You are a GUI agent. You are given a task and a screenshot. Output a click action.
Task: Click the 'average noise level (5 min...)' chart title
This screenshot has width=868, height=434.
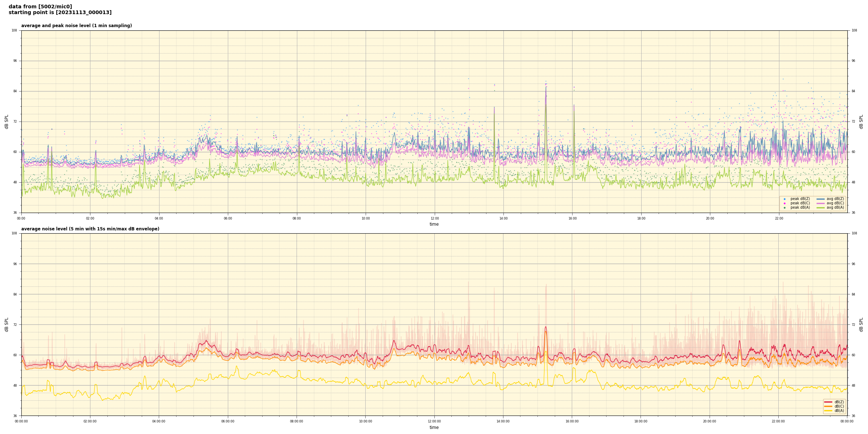click(90, 229)
